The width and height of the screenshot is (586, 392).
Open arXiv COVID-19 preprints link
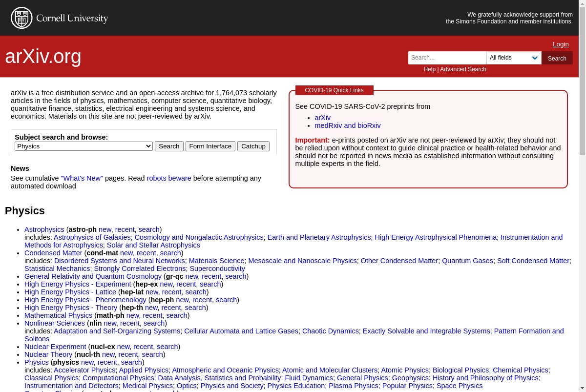tap(323, 118)
